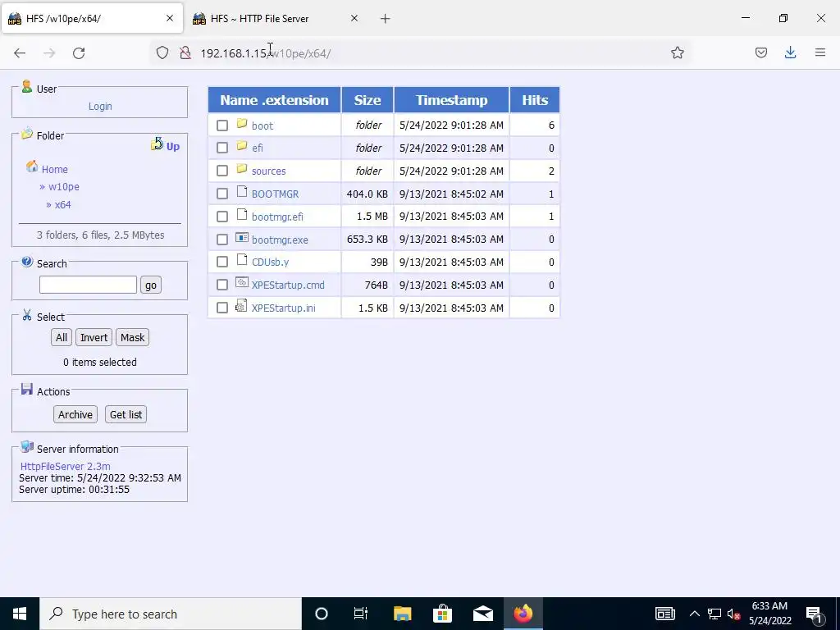Click the Windows taskbar search box

(x=171, y=614)
